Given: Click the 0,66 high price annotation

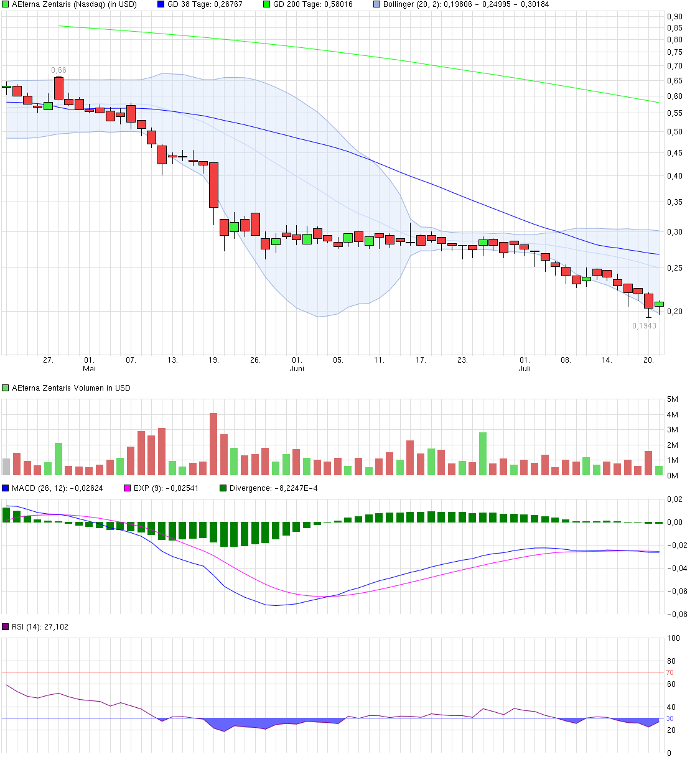Looking at the screenshot, I should point(58,71).
